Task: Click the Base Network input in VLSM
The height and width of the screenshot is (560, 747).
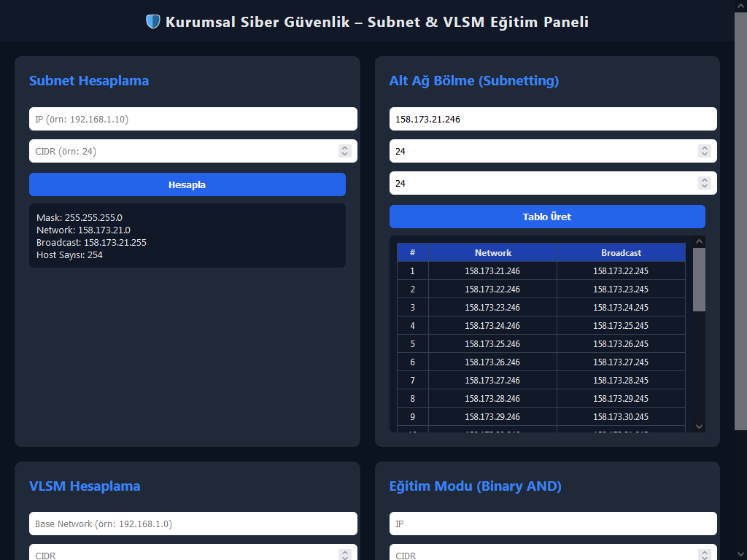Action: [193, 524]
